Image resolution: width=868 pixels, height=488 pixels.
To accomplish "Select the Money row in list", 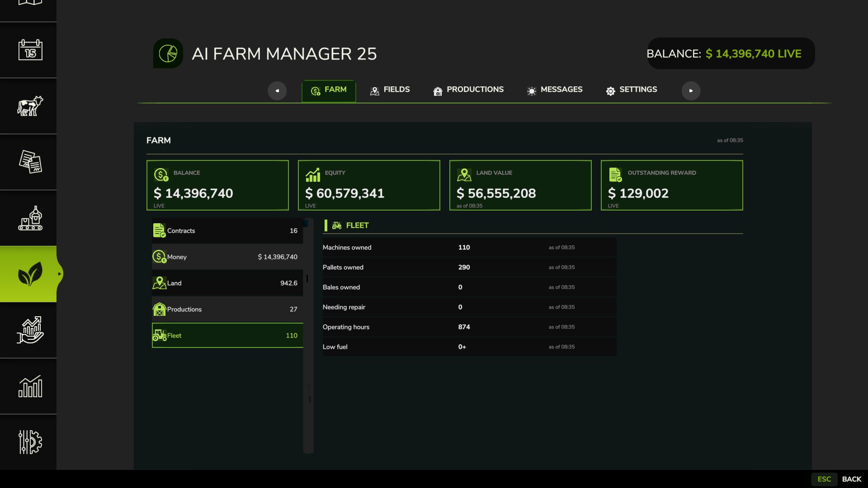I will (x=227, y=257).
